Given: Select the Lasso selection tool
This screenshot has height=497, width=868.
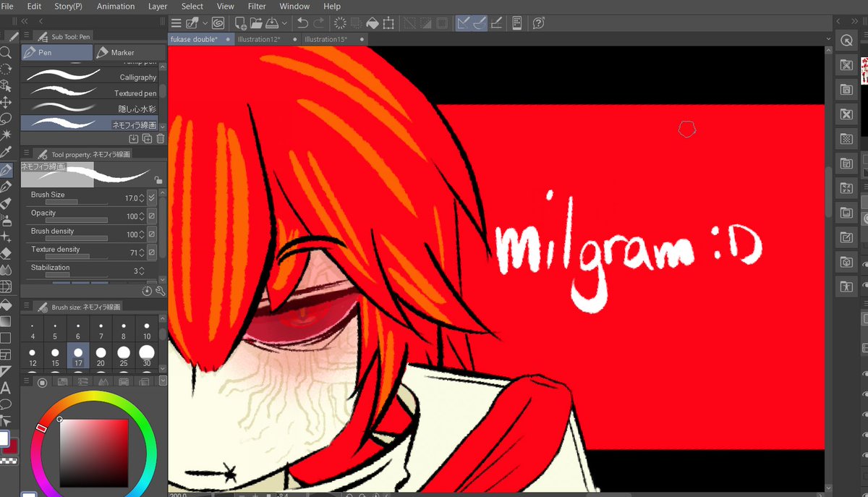Looking at the screenshot, I should click(6, 119).
